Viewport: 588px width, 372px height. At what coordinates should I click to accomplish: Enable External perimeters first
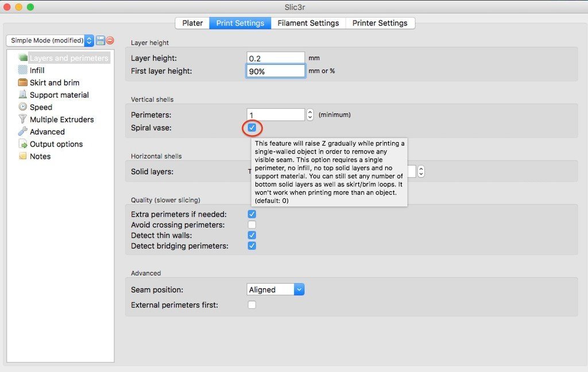pos(252,304)
